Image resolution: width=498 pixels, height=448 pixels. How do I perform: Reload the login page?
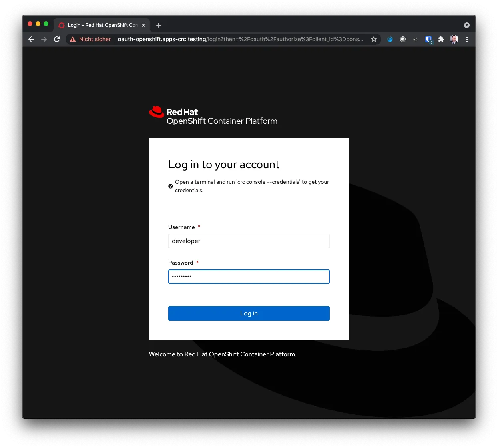[x=57, y=39]
